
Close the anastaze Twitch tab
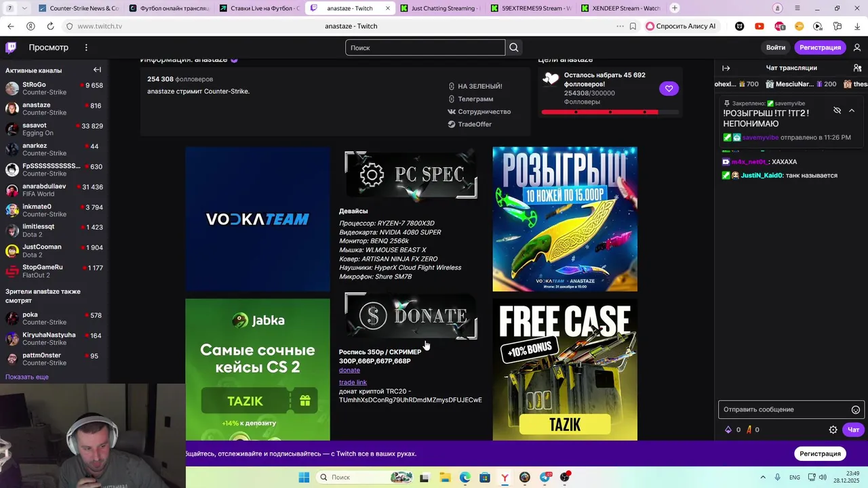click(x=388, y=8)
